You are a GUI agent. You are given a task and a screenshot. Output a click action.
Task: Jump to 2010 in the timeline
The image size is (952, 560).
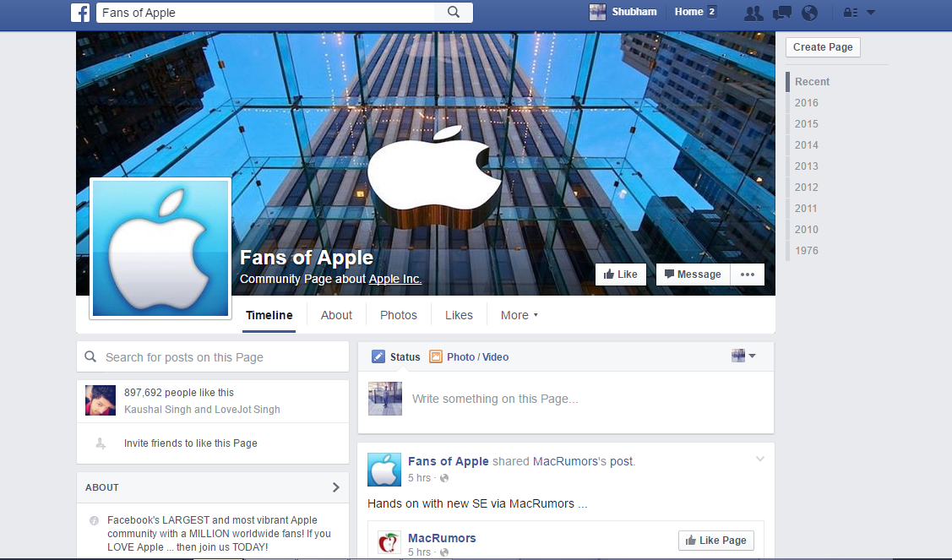806,230
